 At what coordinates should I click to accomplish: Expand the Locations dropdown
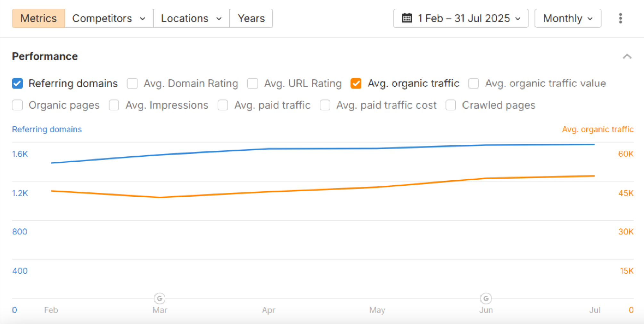(x=191, y=18)
